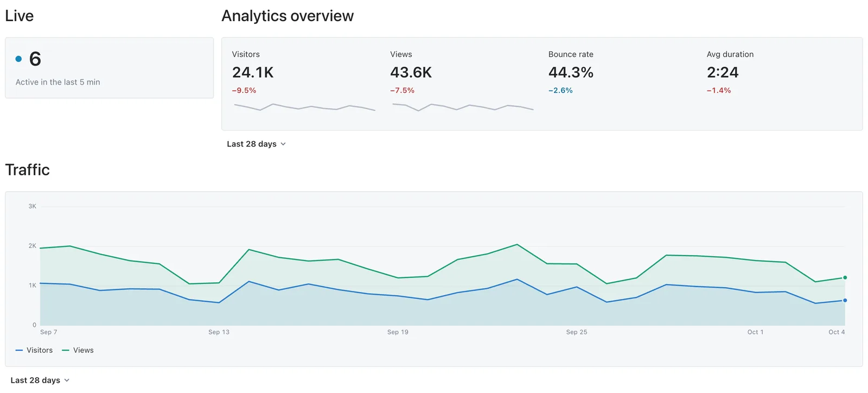Click the blue Visitors endpoint marker on Oct 4

point(845,300)
